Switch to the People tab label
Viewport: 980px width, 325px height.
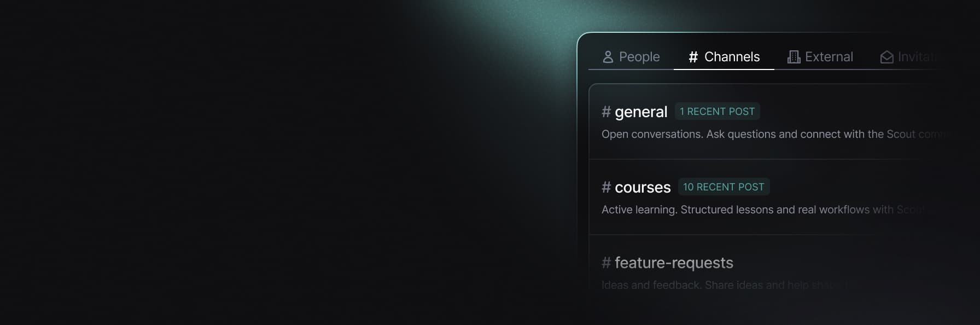coord(639,57)
